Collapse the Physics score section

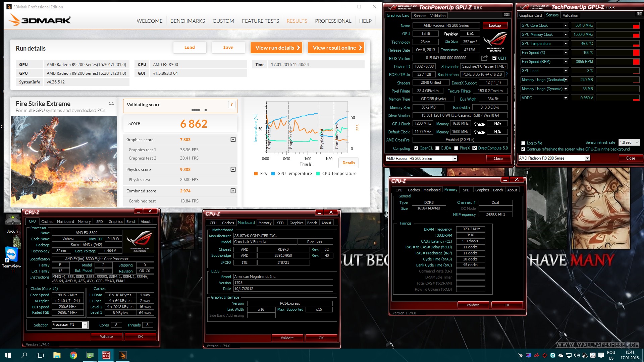coord(233,169)
